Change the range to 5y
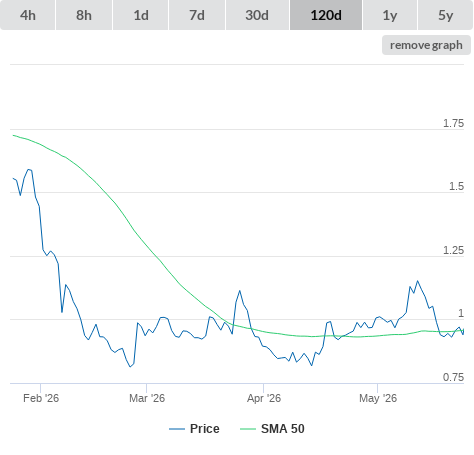The height and width of the screenshot is (455, 474). [x=445, y=15]
